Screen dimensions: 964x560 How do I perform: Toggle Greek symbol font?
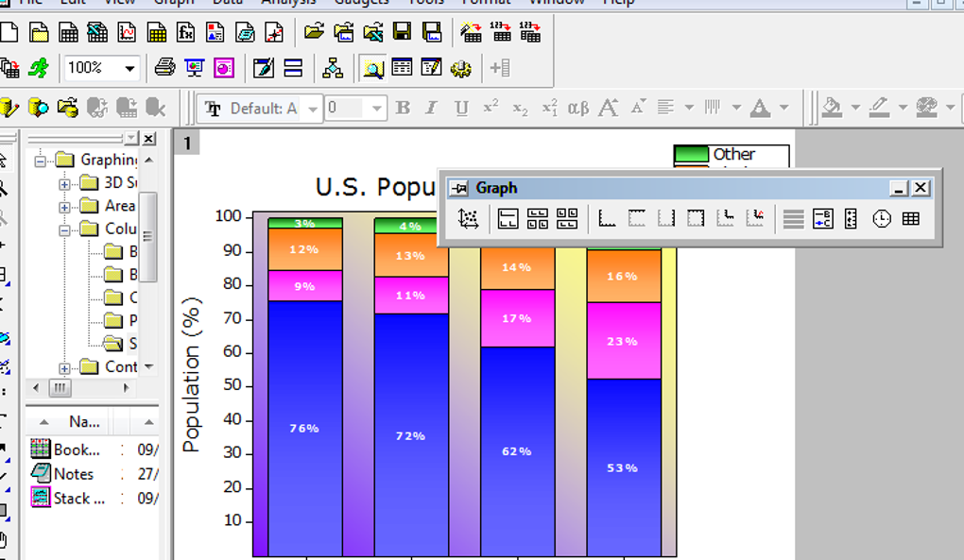(x=578, y=108)
